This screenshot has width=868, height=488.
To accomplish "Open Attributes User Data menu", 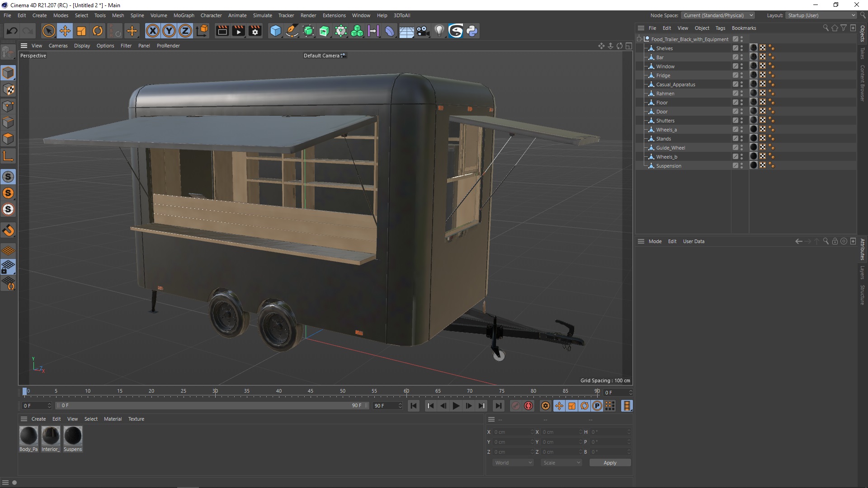I will coord(693,241).
